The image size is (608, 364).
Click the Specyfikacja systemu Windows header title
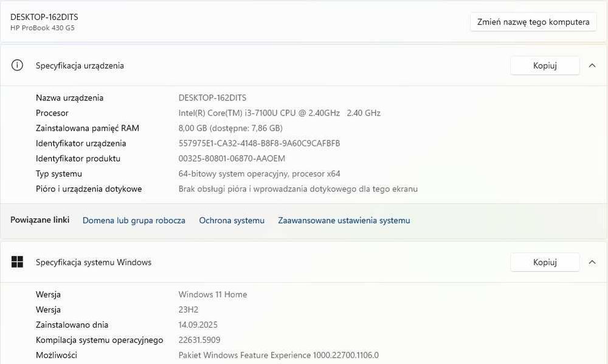click(x=94, y=263)
